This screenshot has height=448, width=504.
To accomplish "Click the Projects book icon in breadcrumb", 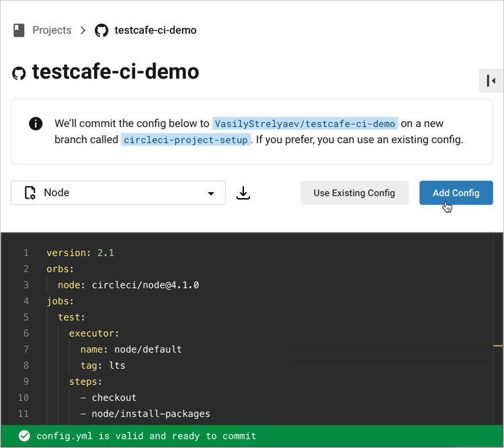I will [x=19, y=30].
